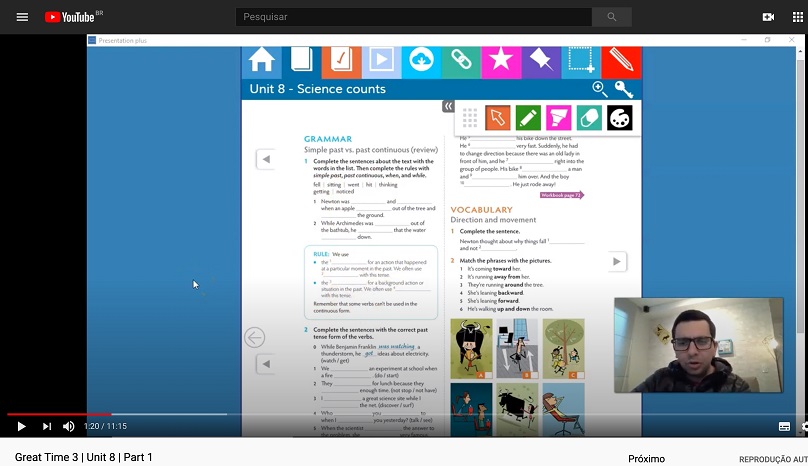Play the YouTube video
This screenshot has width=808, height=466.
point(21,426)
